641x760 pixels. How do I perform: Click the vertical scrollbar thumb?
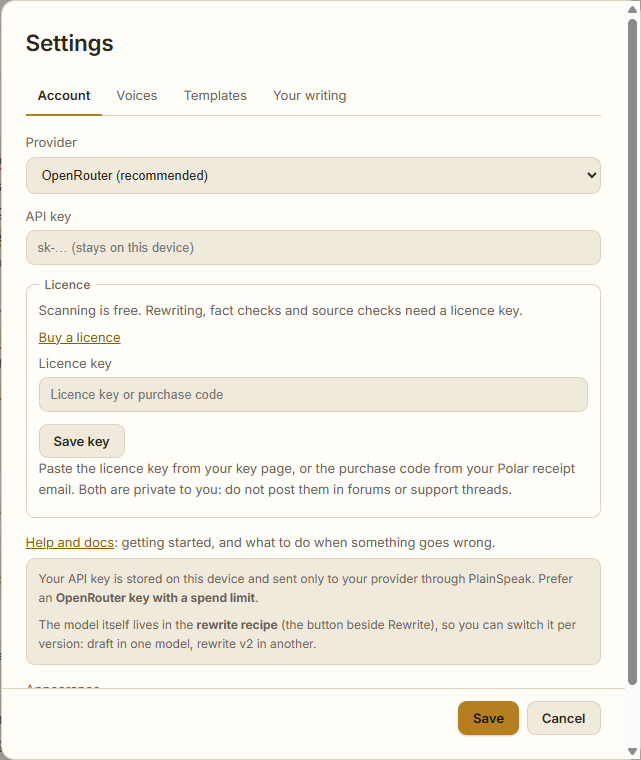[632, 352]
